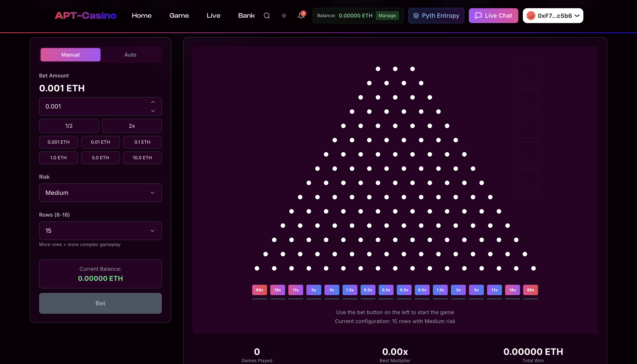
Task: Click the wallet avatar icon
Action: point(531,15)
